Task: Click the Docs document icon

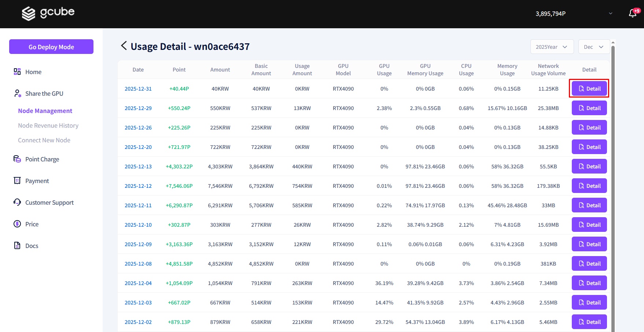Action: pyautogui.click(x=17, y=245)
